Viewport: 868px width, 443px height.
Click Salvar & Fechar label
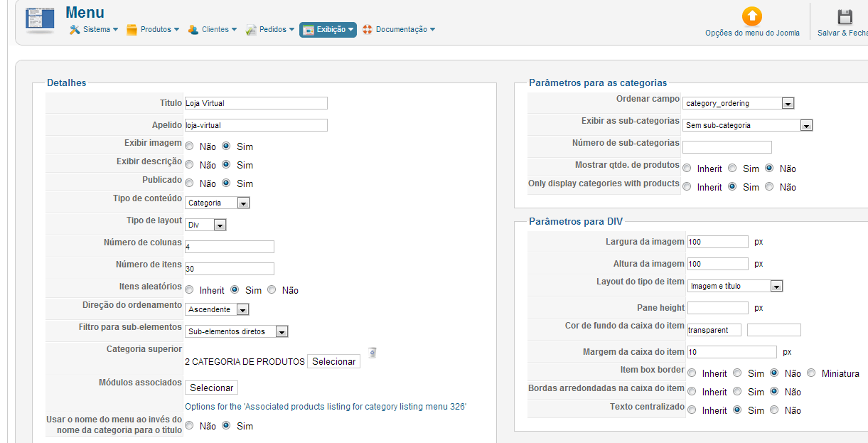[x=842, y=33]
